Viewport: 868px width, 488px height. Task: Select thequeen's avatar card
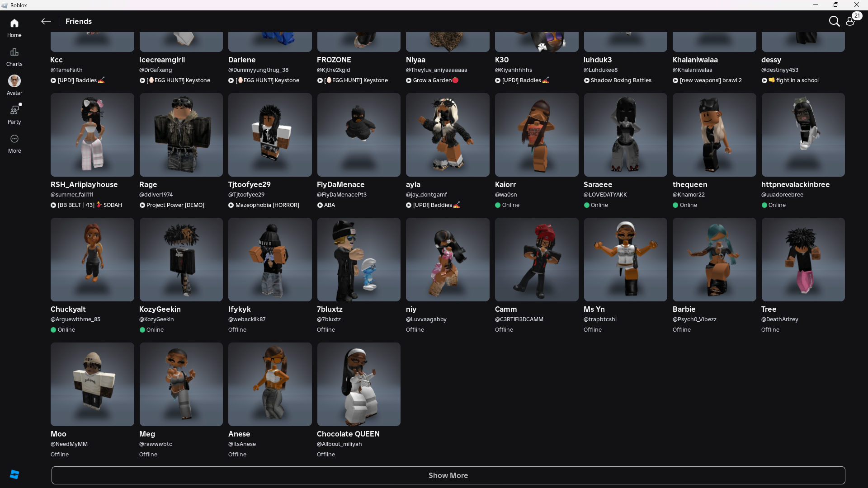[714, 135]
